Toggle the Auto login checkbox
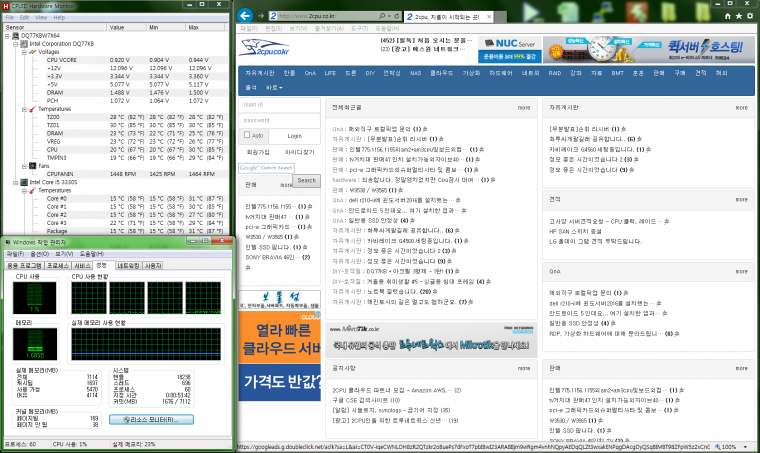Screen dimensions: 760x453 (247, 135)
